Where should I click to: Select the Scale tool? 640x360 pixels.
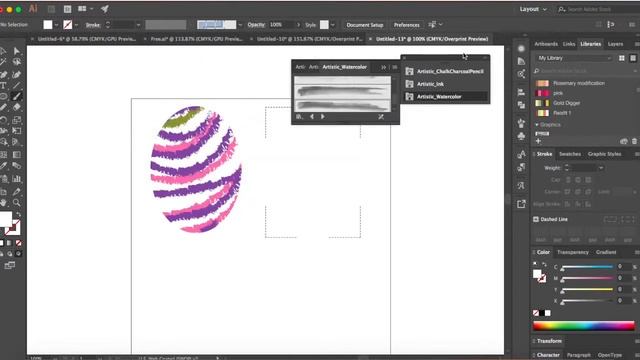click(x=16, y=120)
